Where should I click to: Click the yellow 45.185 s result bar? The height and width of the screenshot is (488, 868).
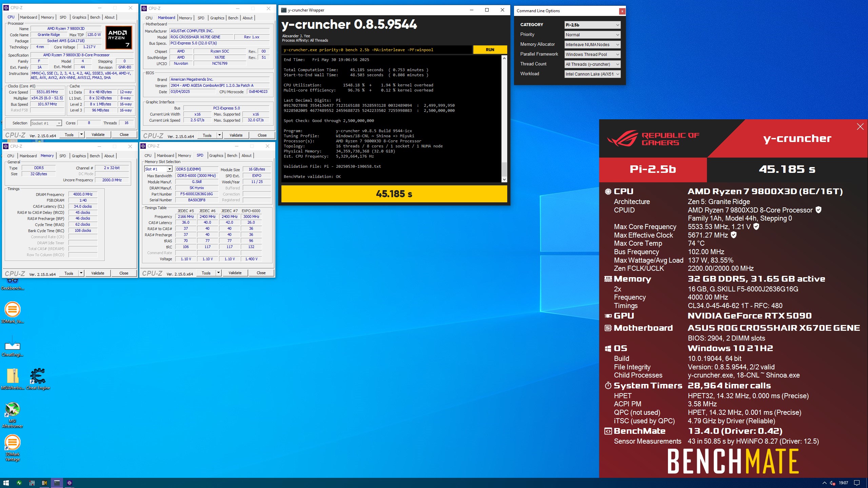pyautogui.click(x=394, y=194)
